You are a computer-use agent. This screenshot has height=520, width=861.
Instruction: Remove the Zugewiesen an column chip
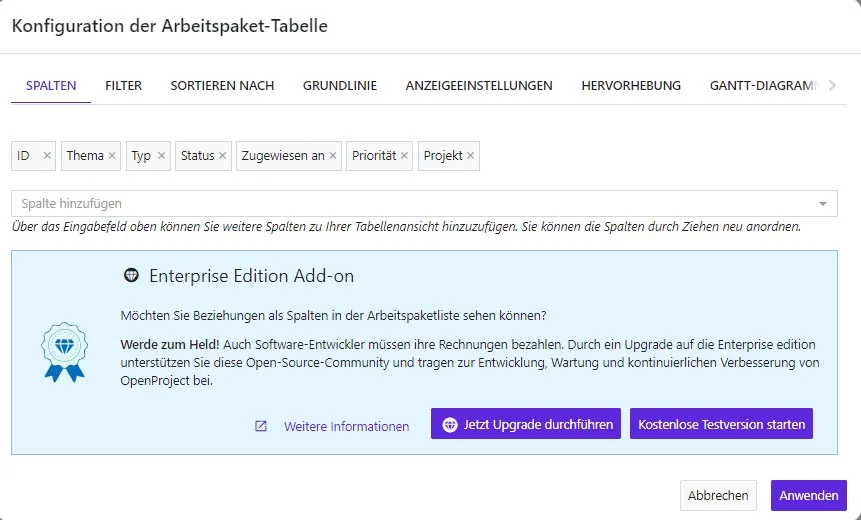pos(333,156)
